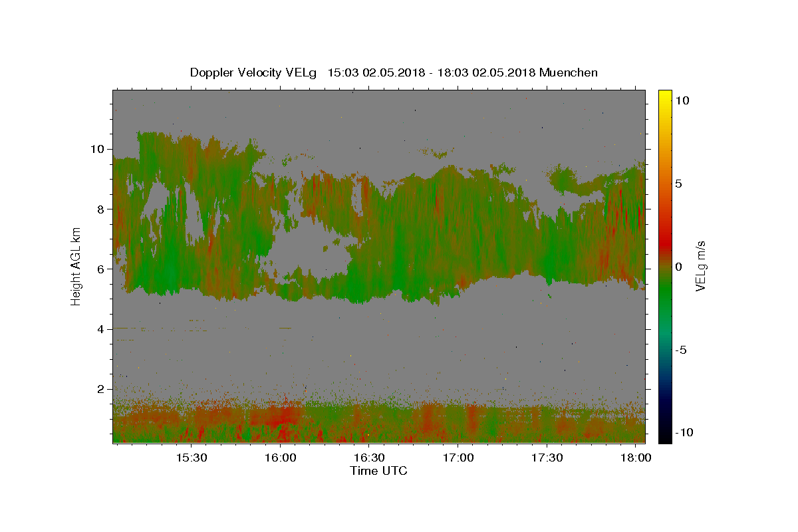Click the '17:00' time axis label
This screenshot has width=798, height=532.
coord(458,458)
